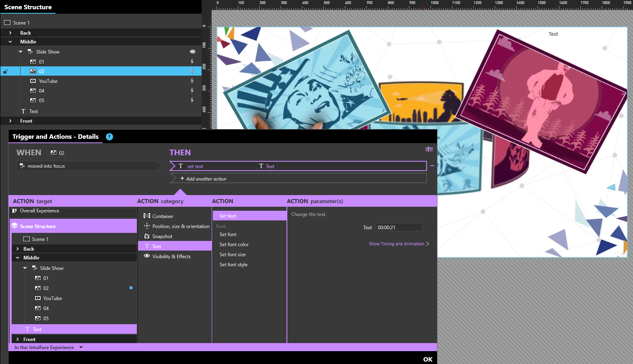This screenshot has height=364, width=633.
Task: Click the Snapshot category icon
Action: 147,236
